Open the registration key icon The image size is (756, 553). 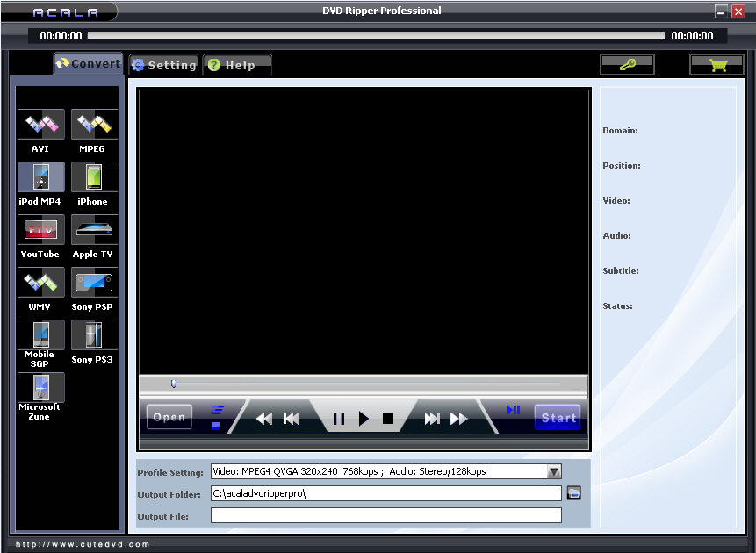pyautogui.click(x=627, y=65)
